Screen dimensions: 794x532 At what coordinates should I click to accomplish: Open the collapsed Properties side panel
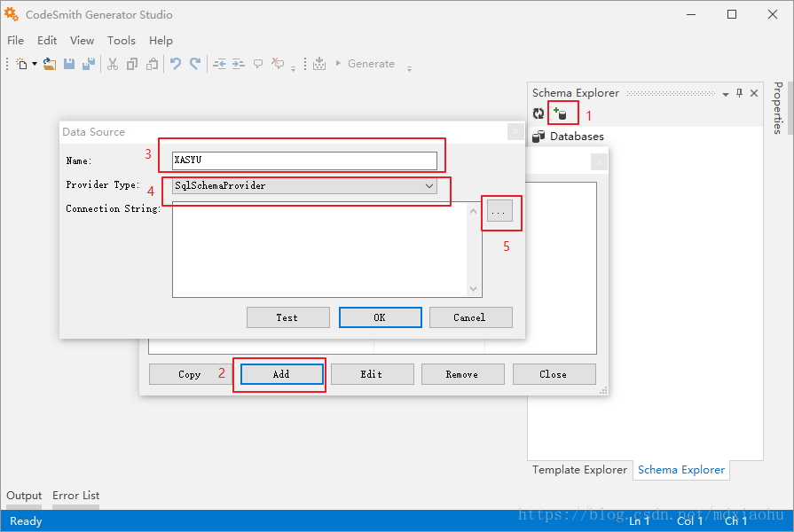(778, 108)
